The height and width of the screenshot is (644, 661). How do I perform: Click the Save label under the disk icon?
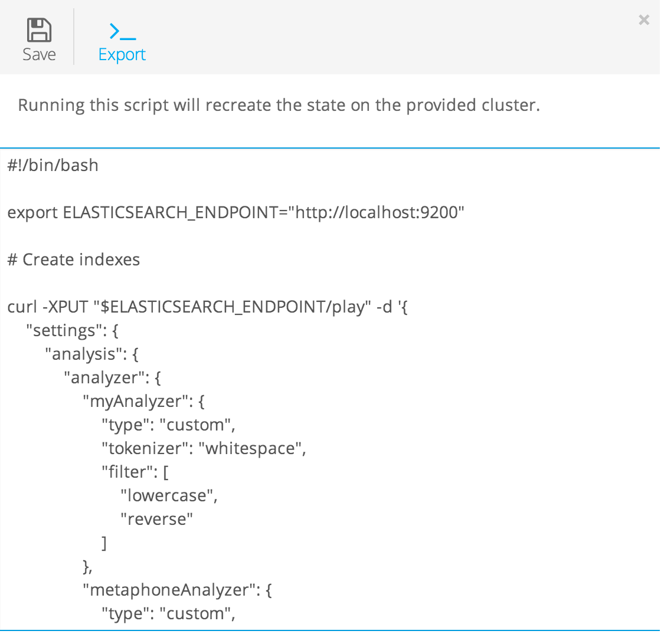(38, 54)
